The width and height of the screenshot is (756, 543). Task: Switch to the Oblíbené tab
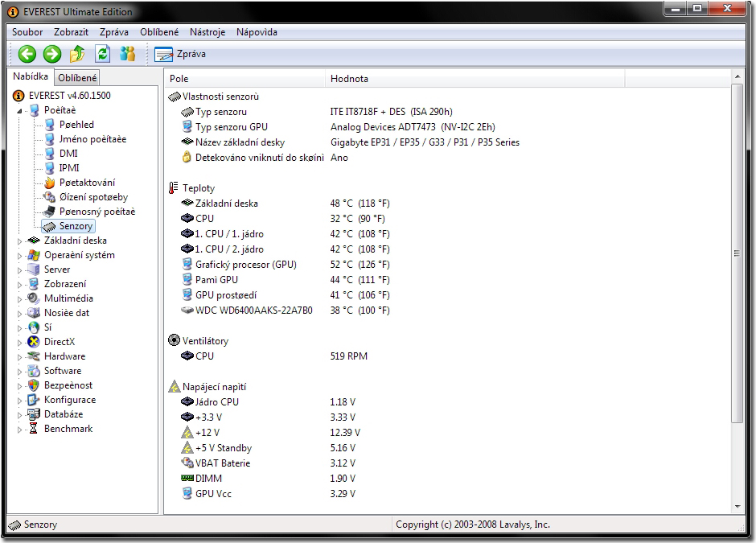point(78,78)
